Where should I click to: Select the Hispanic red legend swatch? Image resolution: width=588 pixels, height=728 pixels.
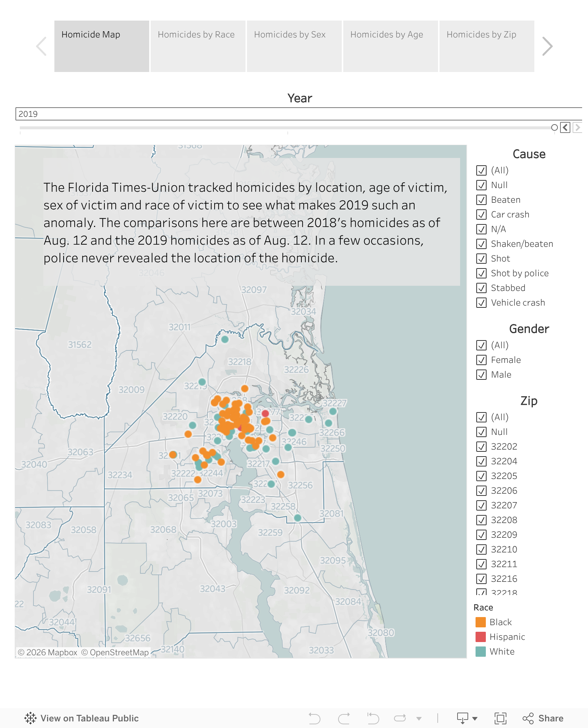pyautogui.click(x=481, y=637)
